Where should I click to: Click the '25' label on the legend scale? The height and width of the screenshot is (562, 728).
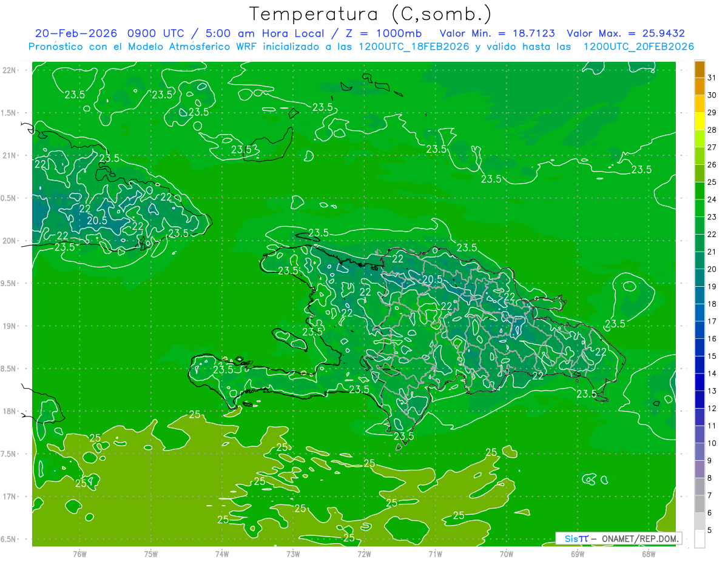712,182
